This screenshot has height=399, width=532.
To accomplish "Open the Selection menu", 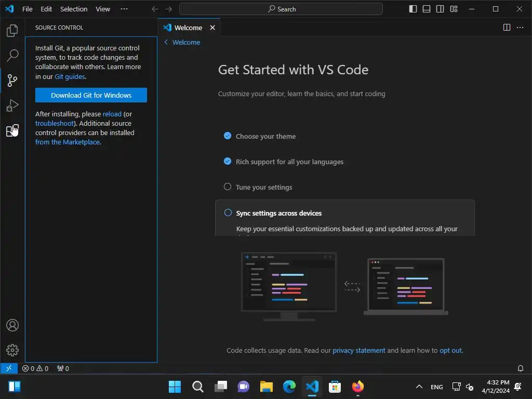I will click(74, 9).
